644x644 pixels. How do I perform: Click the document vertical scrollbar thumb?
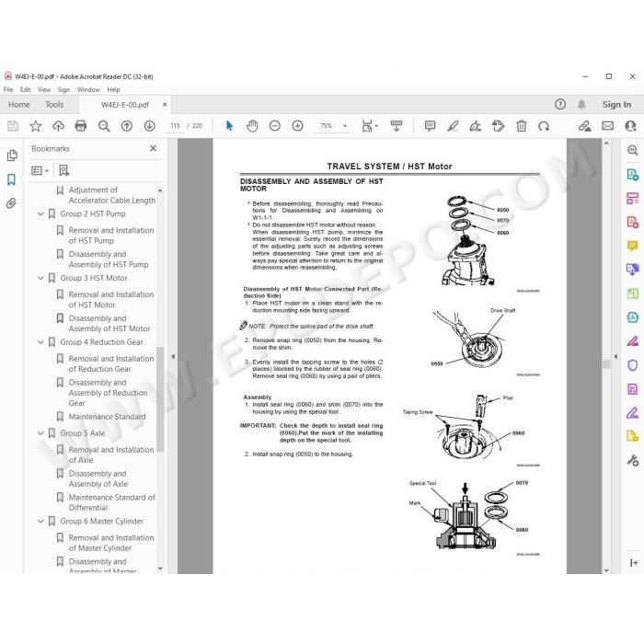pos(606,364)
